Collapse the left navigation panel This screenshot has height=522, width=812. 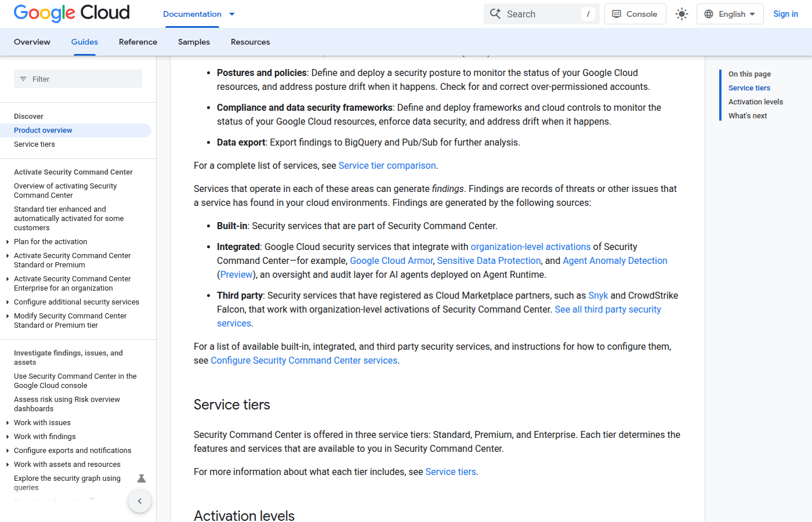[x=140, y=501]
